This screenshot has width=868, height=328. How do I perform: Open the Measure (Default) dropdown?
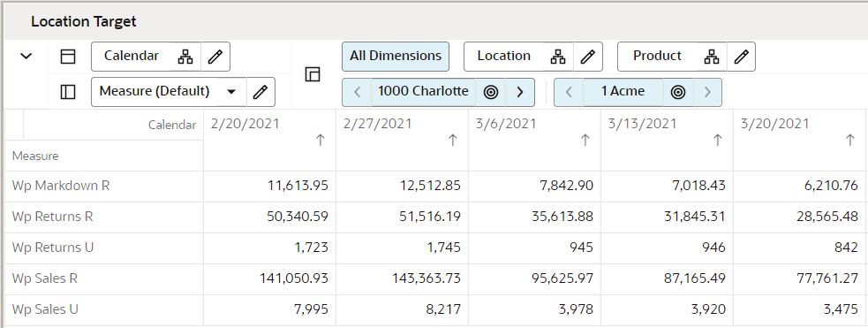point(169,91)
